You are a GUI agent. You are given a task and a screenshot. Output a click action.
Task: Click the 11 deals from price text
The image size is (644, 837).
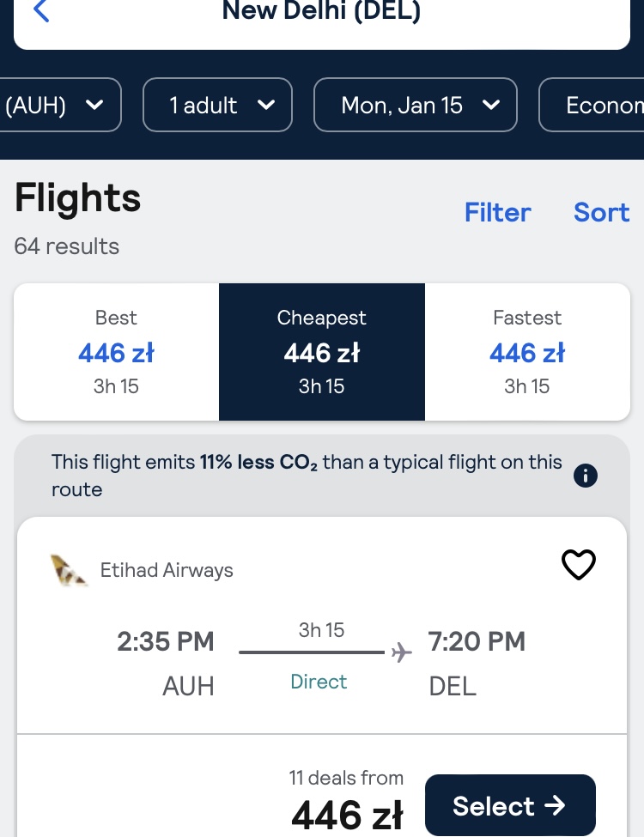pyautogui.click(x=346, y=779)
